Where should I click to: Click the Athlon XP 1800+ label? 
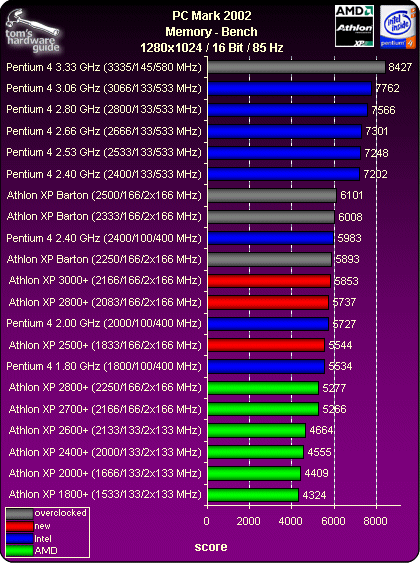105,494
